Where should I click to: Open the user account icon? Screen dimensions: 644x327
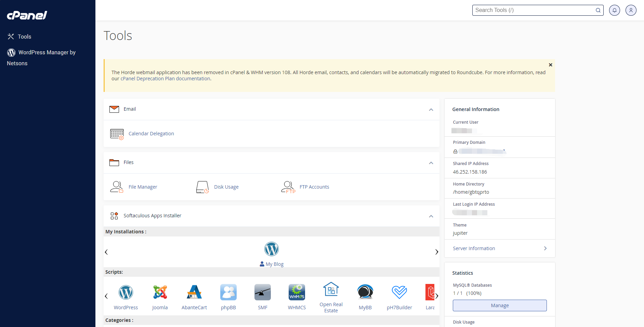631,10
